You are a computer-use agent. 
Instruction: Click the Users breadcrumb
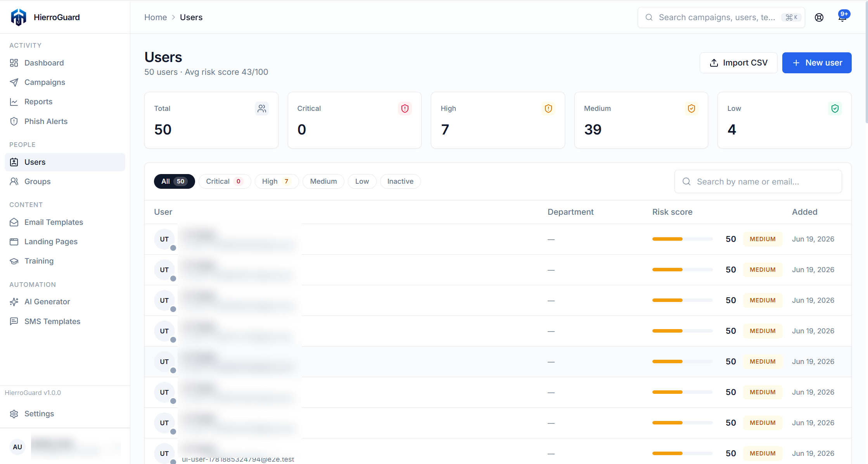tap(191, 17)
